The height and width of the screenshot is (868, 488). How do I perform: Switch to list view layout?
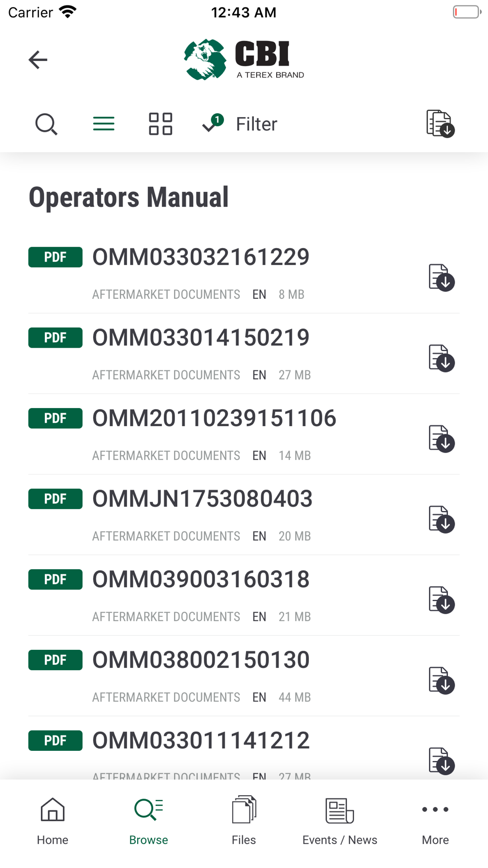point(104,124)
